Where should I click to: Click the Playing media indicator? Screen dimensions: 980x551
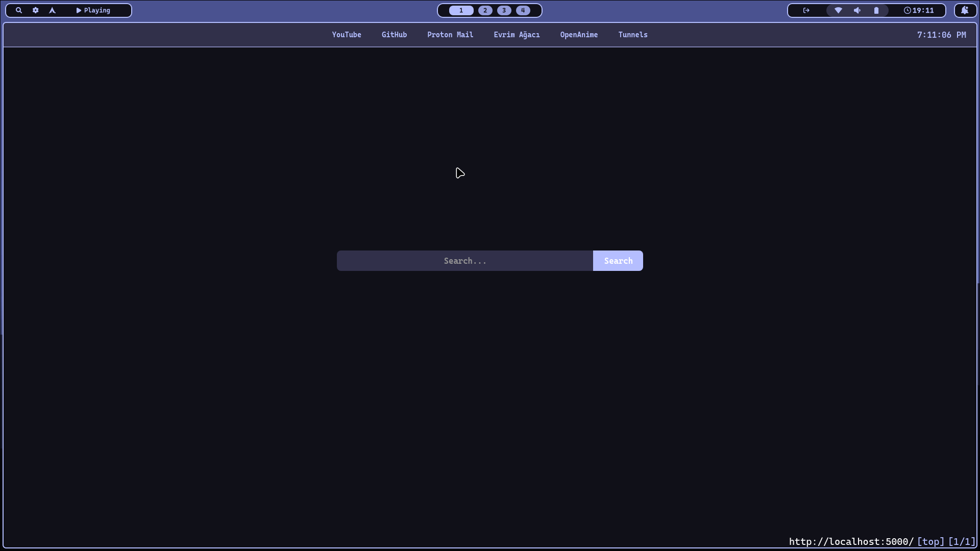click(93, 10)
